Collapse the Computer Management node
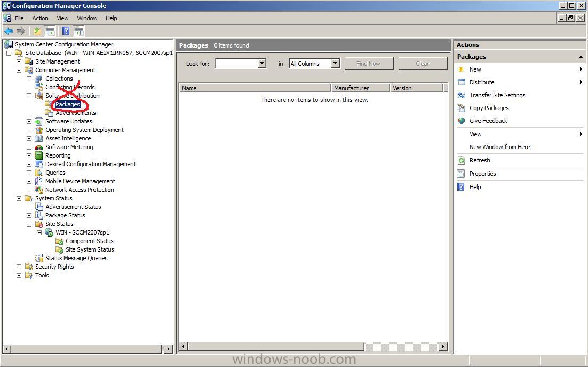Viewport: 588px width, 367px height. coord(19,70)
